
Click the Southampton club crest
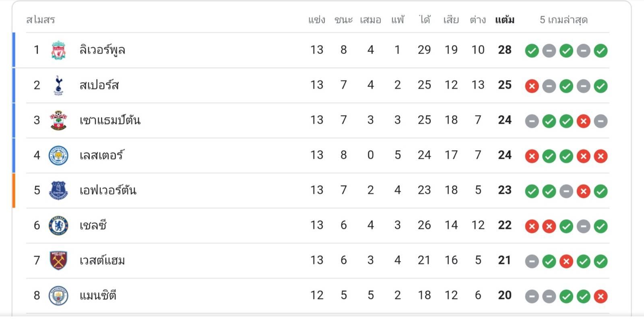click(x=58, y=120)
